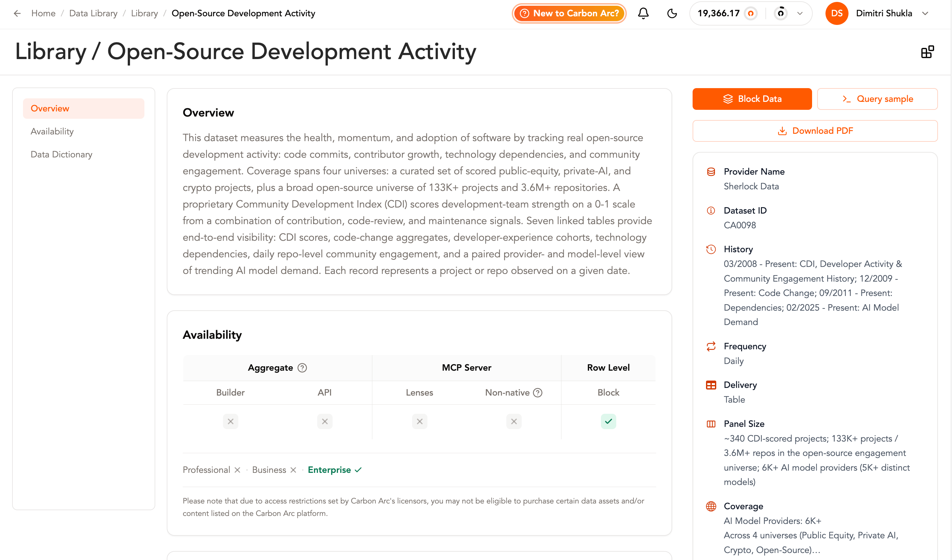
Task: Toggle dark mode moon icon
Action: pos(672,14)
